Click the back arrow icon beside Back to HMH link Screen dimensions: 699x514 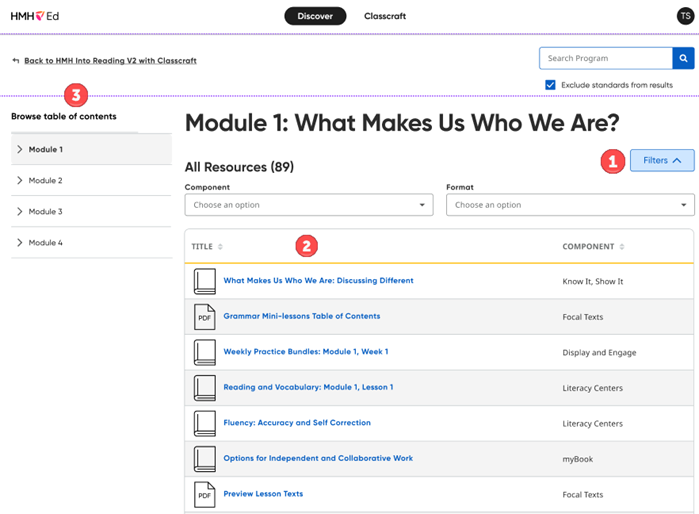(16, 61)
